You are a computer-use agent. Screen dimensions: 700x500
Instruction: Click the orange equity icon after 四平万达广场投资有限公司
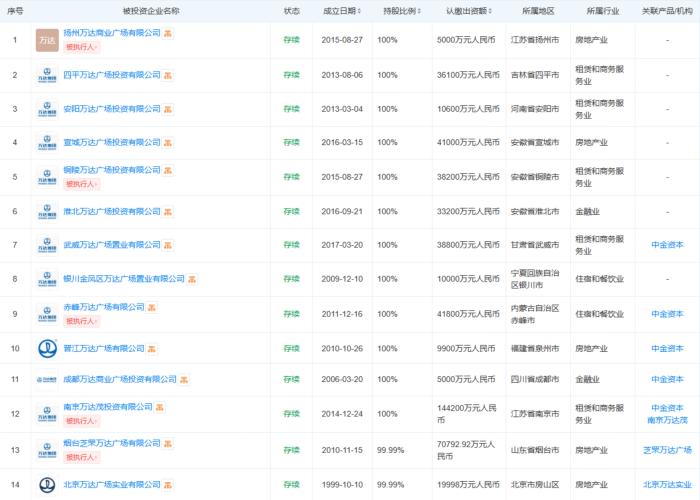click(x=168, y=75)
